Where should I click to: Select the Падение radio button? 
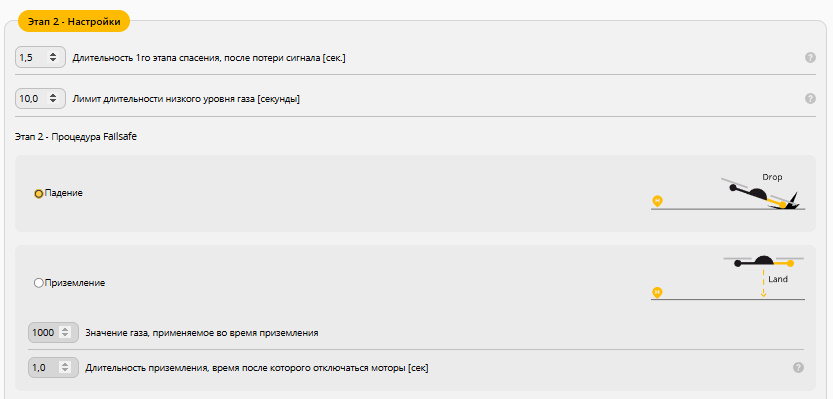click(x=38, y=194)
